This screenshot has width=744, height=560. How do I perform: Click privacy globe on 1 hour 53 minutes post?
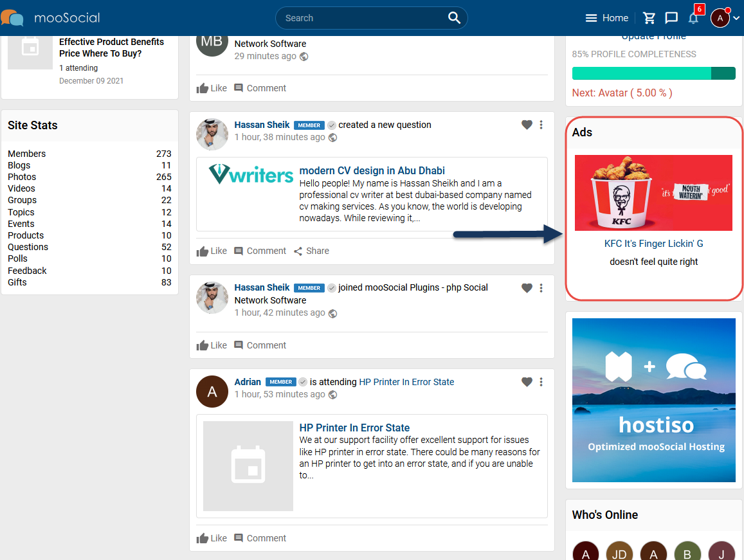click(x=333, y=395)
